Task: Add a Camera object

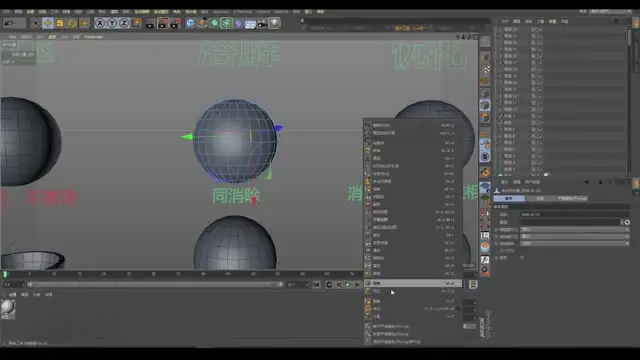Action: 262,23
